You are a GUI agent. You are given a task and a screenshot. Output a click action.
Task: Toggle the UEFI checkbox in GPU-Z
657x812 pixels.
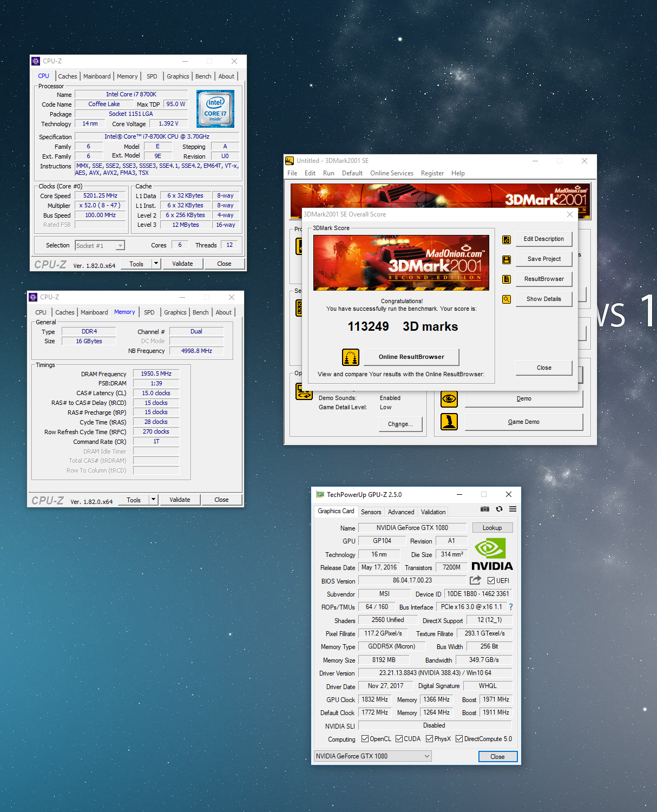pyautogui.click(x=491, y=581)
